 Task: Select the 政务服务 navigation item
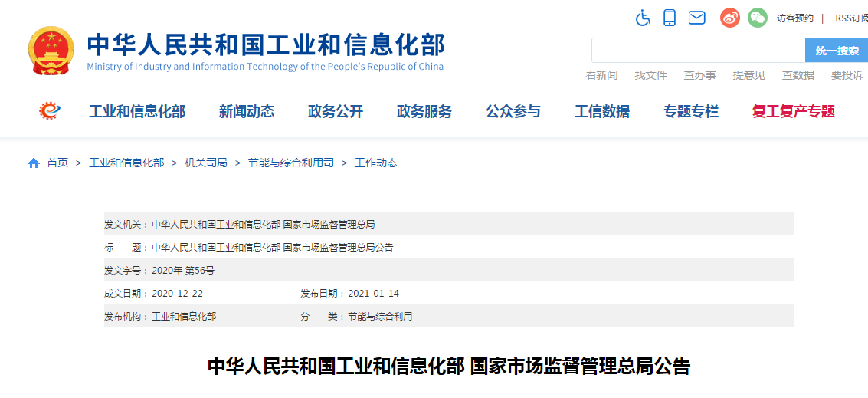pos(424,112)
